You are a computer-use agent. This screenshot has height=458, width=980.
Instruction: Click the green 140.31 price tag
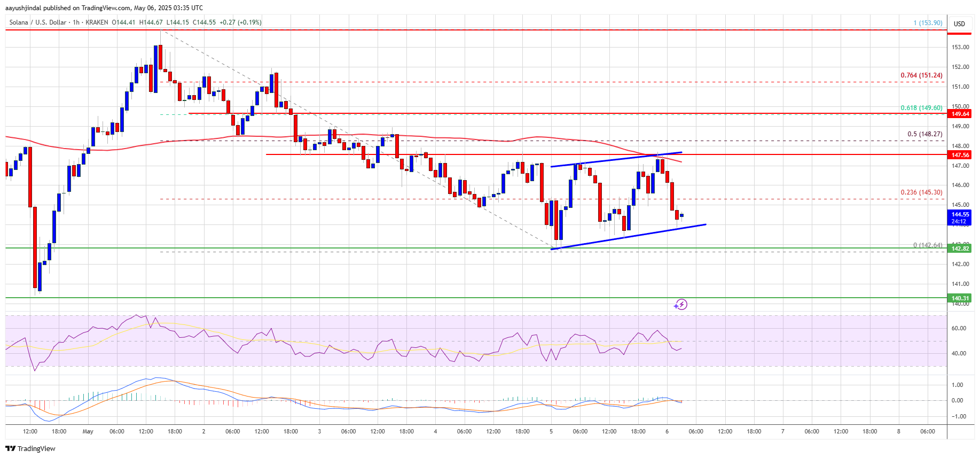[x=960, y=298]
